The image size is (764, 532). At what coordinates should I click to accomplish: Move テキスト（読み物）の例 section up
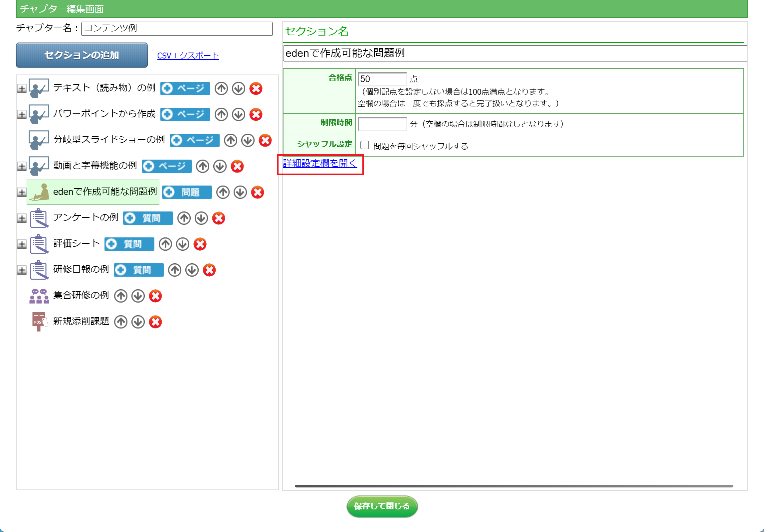(x=221, y=88)
